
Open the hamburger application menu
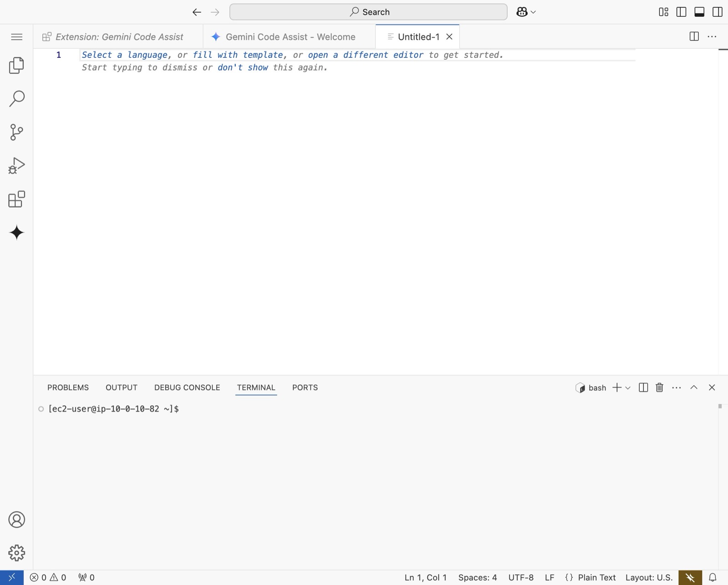[16, 37]
